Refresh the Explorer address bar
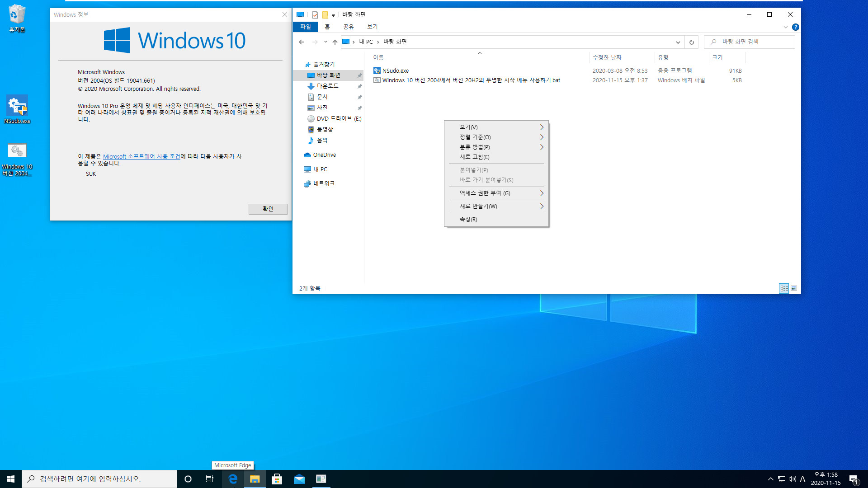 coord(691,42)
